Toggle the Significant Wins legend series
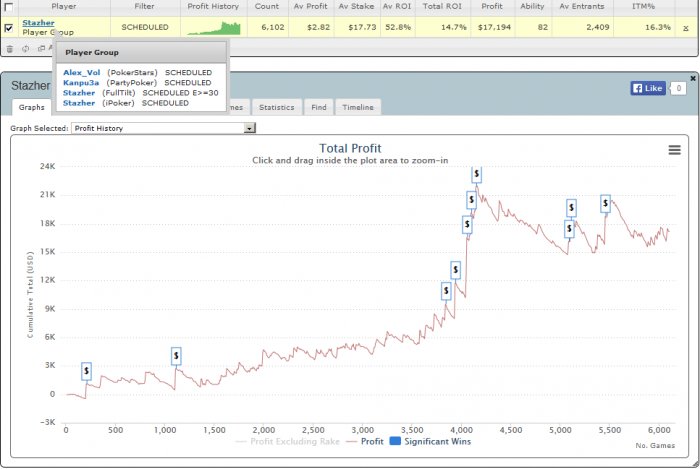The width and height of the screenshot is (700, 469). pyautogui.click(x=430, y=441)
